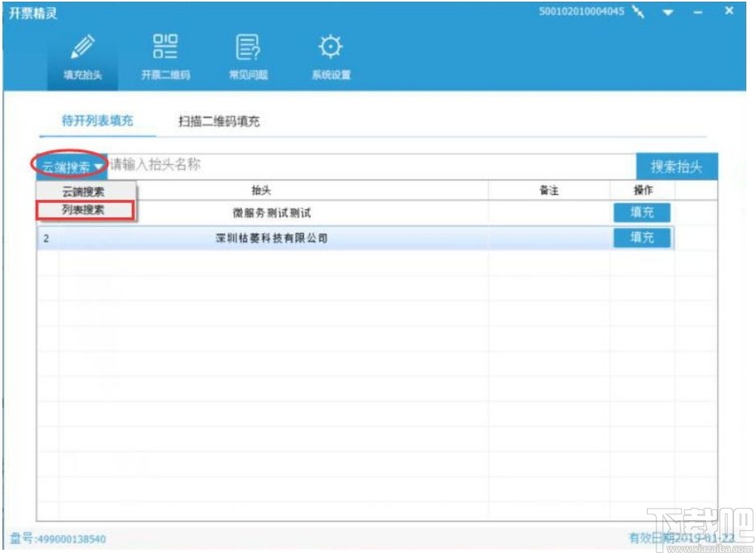756x553 pixels.
Task: Select the 微服务测试测试 title cell
Action: (x=272, y=213)
